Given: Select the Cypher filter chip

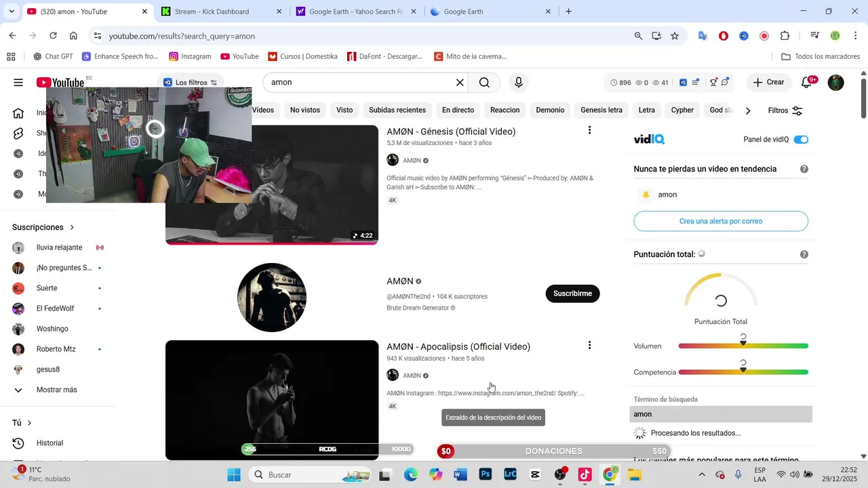Looking at the screenshot, I should pos(682,110).
